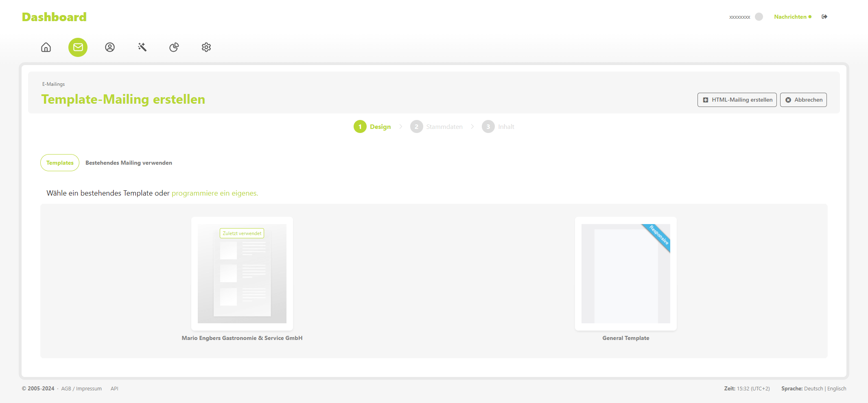
Task: Open the AGB / Impressum footer link
Action: coord(81,389)
